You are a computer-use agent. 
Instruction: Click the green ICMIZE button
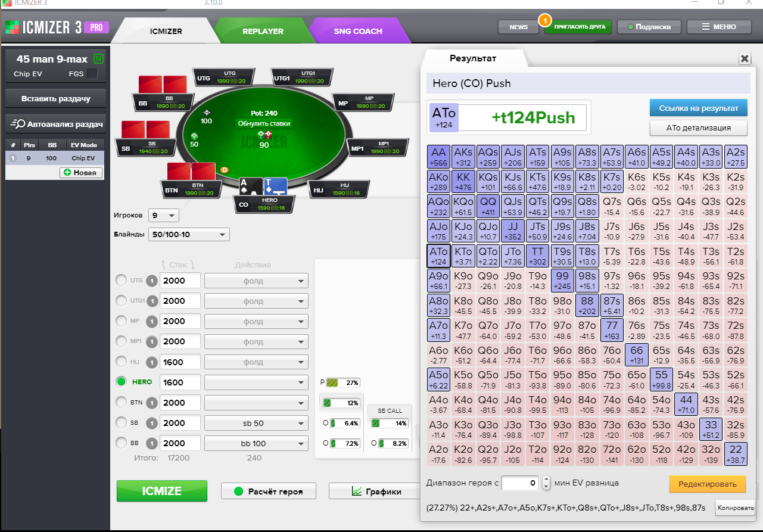coord(162,491)
